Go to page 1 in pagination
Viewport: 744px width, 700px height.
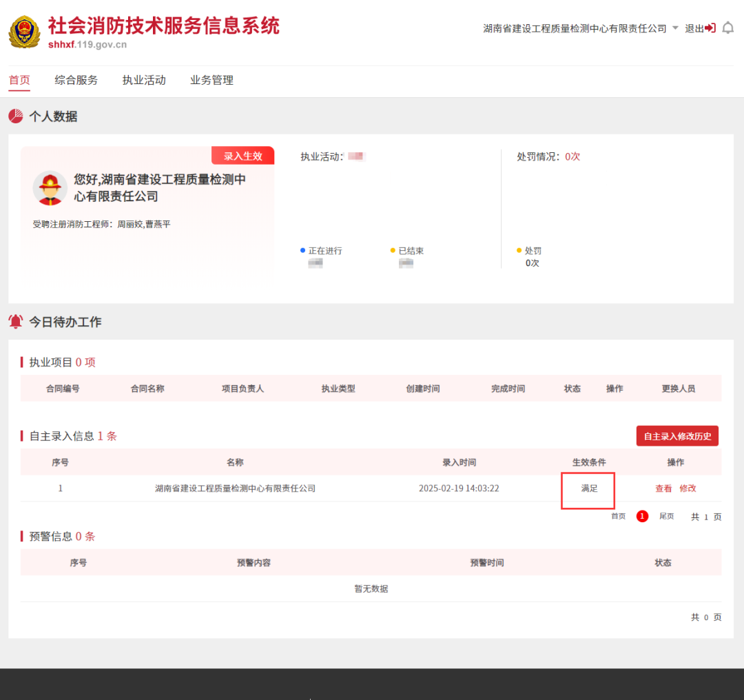pos(642,516)
